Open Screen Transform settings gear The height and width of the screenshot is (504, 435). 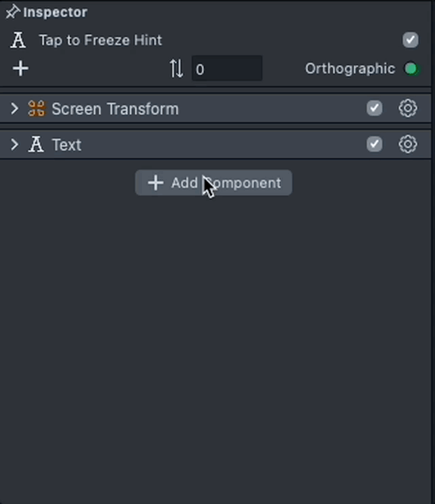tap(407, 108)
